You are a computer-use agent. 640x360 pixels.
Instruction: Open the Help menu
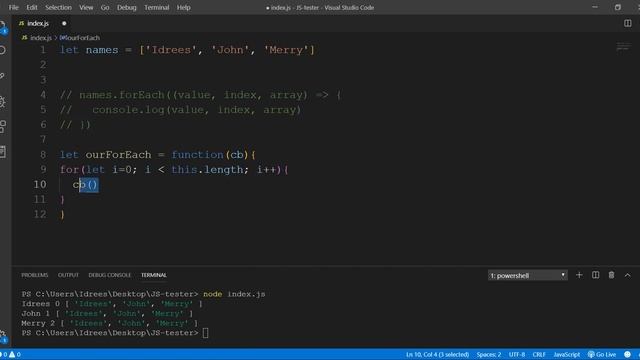184,7
